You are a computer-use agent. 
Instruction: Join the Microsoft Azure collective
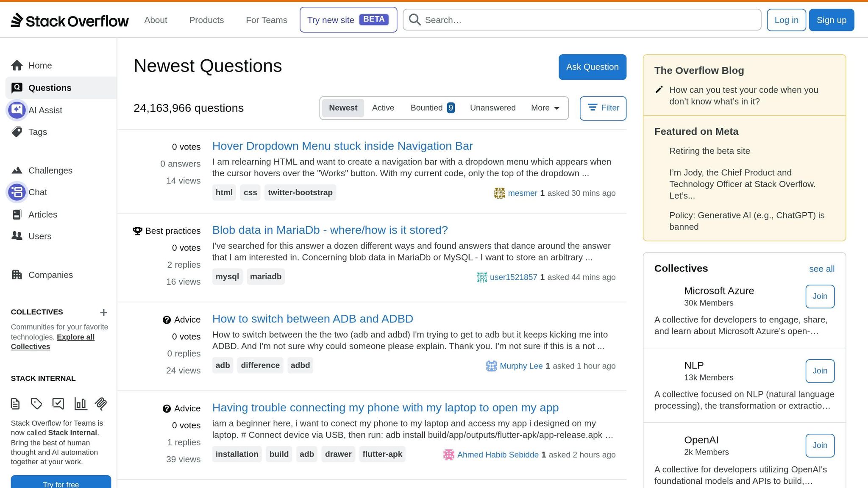[819, 296]
